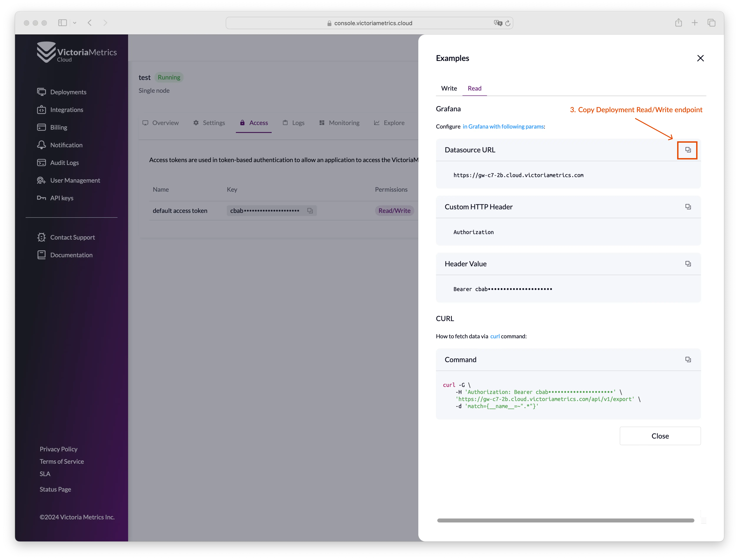739x560 pixels.
Task: Click the Running status badge
Action: click(x=169, y=77)
